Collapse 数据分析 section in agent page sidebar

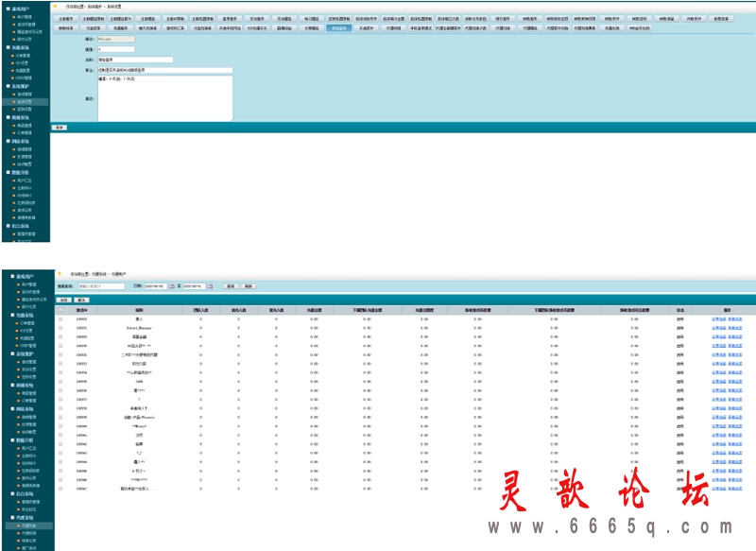point(12,440)
